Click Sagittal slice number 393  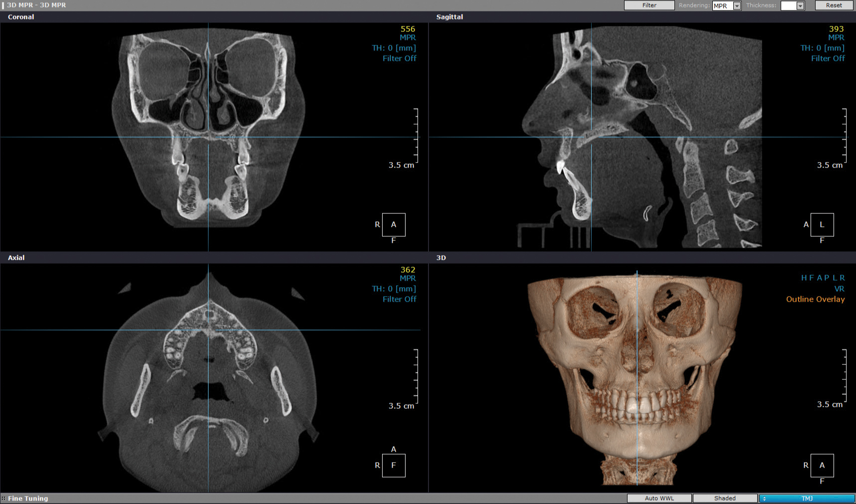pos(837,29)
